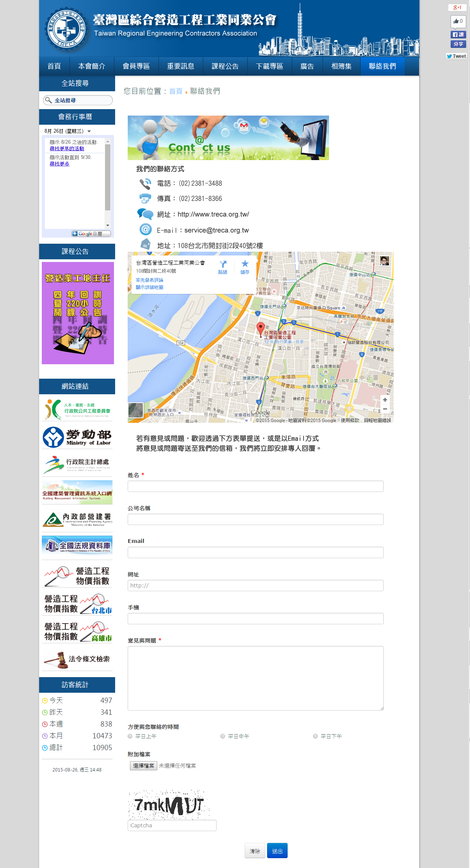Click the Facebook like thumbs-up button
Image resolution: width=470 pixels, height=868 pixels.
[x=458, y=21]
